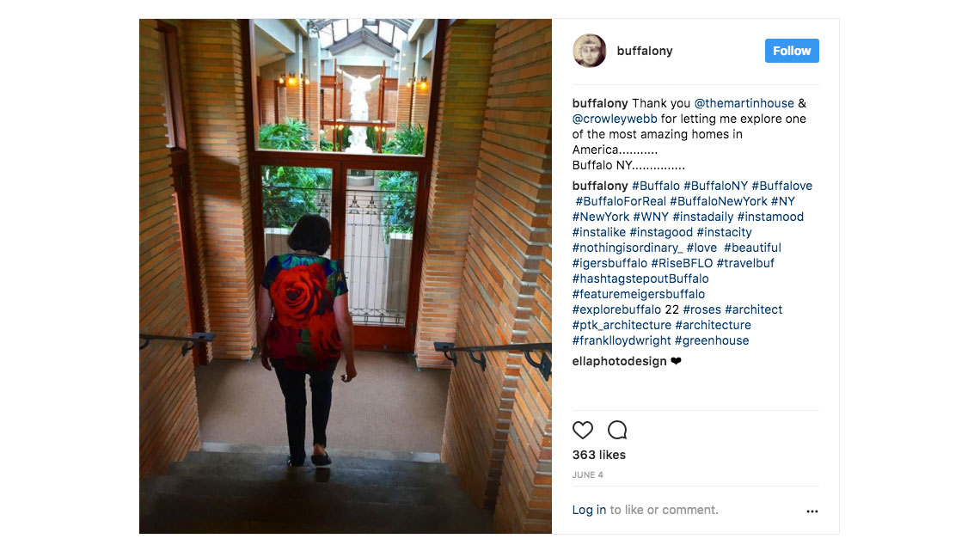The width and height of the screenshot is (980, 551).
Task: Follow the buffalony account
Action: pyautogui.click(x=792, y=51)
